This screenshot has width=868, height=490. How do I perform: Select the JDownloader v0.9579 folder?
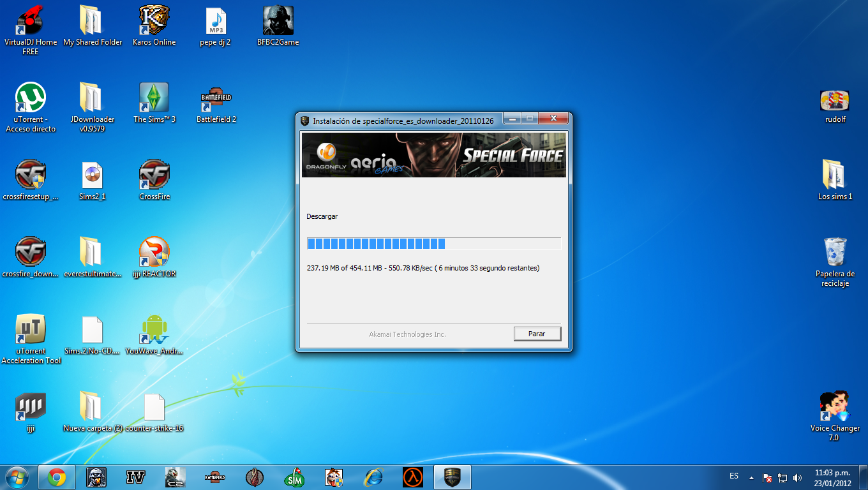point(93,108)
